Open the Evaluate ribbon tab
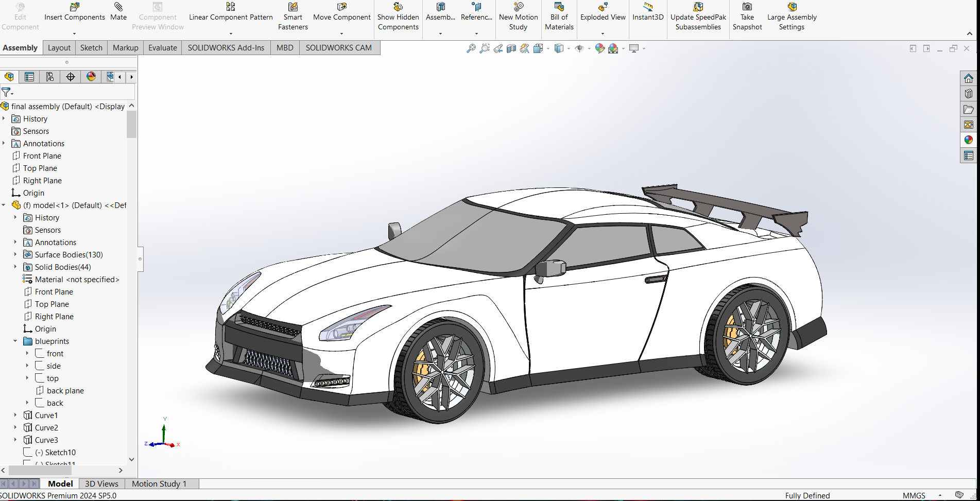Image resolution: width=980 pixels, height=501 pixels. click(162, 47)
